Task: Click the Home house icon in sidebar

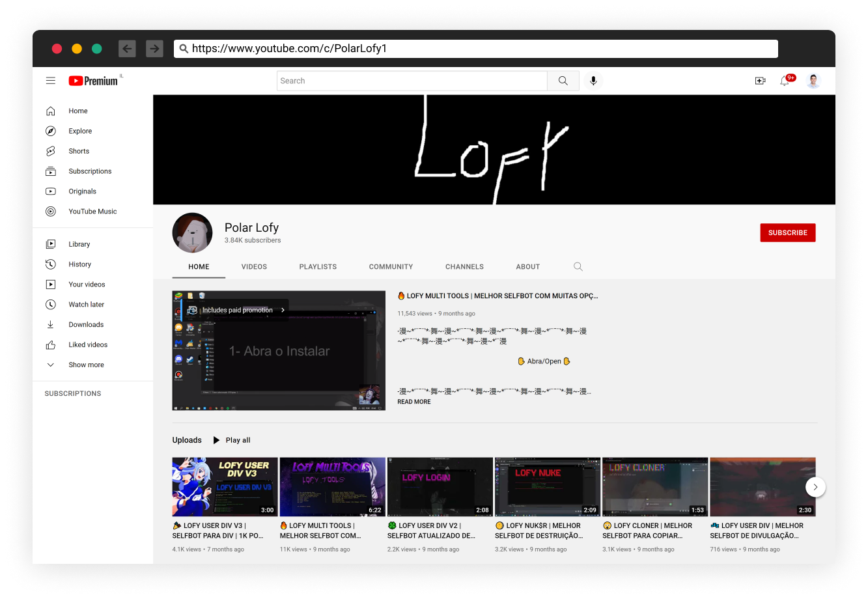Action: pos(51,111)
